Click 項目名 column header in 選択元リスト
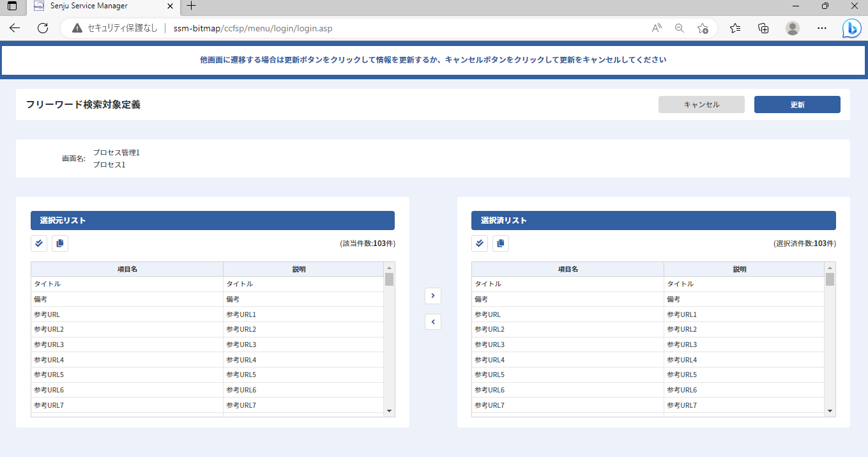 pyautogui.click(x=127, y=269)
